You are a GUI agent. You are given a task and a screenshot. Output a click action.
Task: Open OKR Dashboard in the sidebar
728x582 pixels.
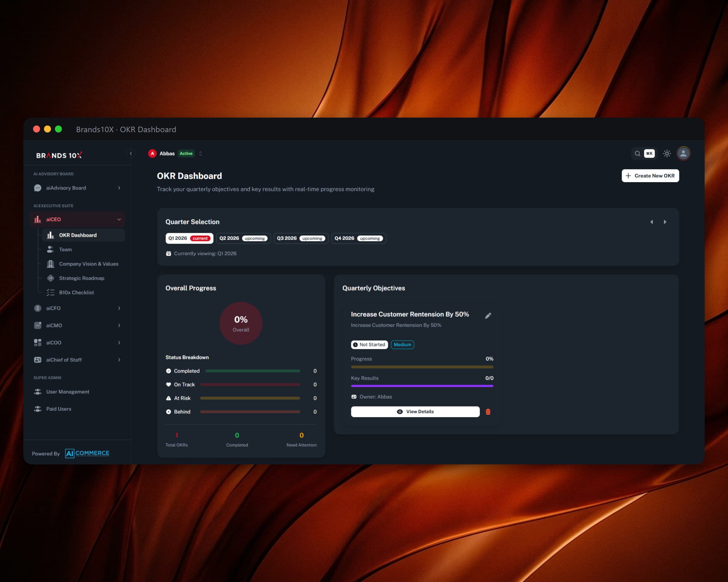pos(83,235)
